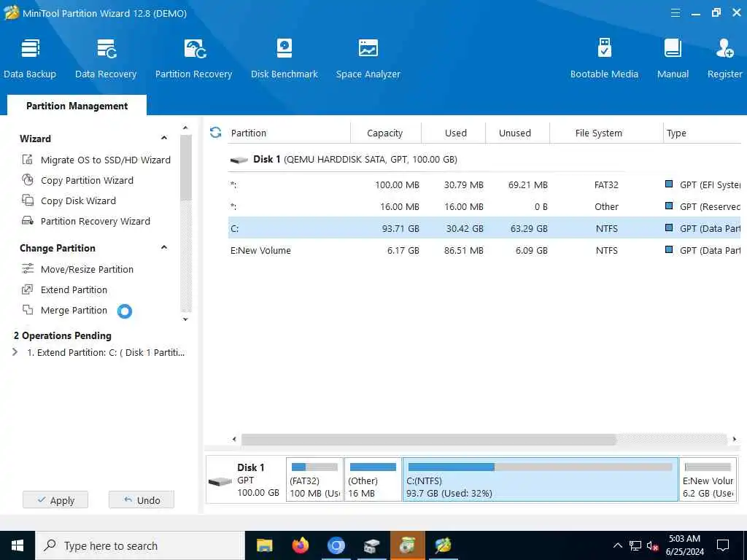
Task: Open Partition Recovery tool
Action: pyautogui.click(x=193, y=58)
